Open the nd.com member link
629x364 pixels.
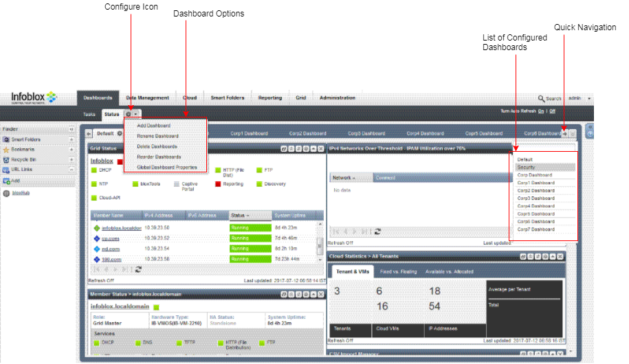tap(111, 249)
